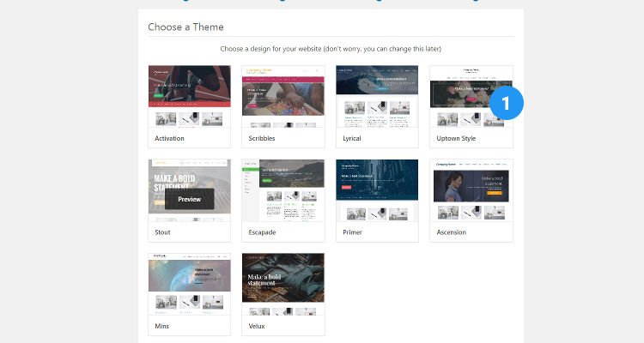Screen dimensions: 644x343
Task: Click the Lyrical theme name label
Action: point(352,138)
